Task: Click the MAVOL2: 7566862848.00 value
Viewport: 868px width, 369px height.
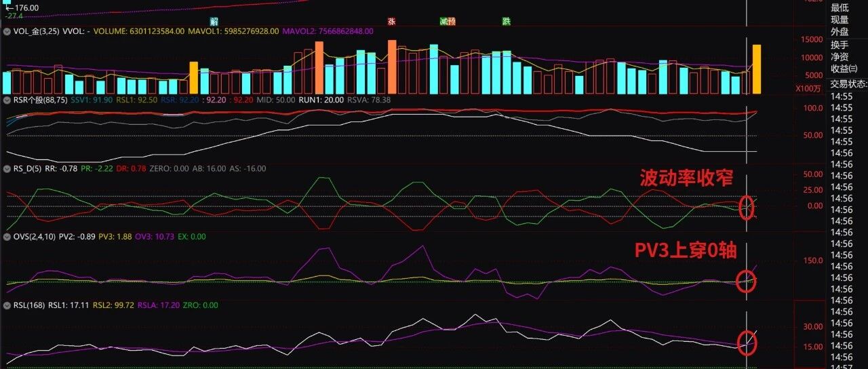Action: [x=328, y=31]
